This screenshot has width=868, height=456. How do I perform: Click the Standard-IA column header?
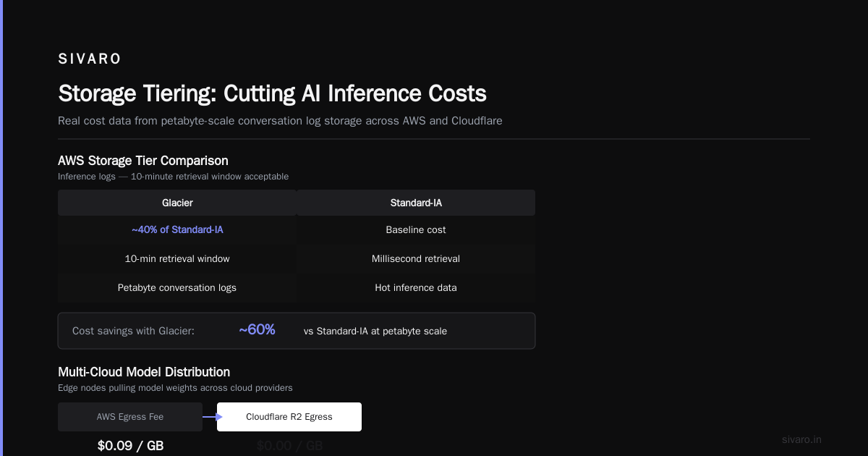(416, 203)
